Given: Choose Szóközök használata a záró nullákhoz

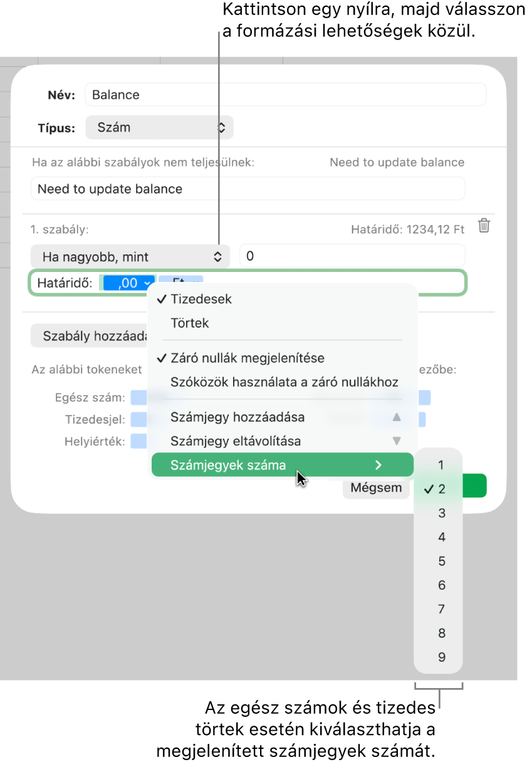Looking at the screenshot, I should pyautogui.click(x=283, y=382).
